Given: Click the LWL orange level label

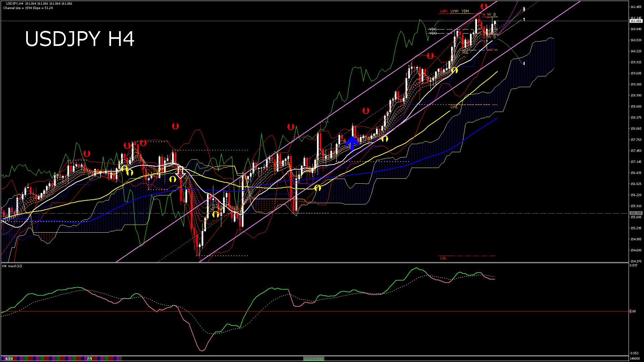Looking at the screenshot, I should click(x=454, y=107).
